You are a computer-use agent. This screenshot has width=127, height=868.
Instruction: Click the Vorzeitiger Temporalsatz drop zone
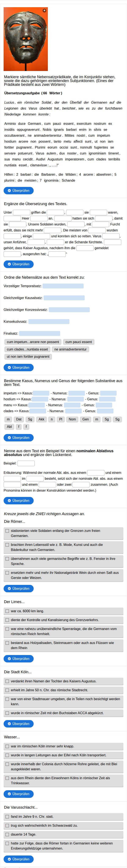(63, 286)
